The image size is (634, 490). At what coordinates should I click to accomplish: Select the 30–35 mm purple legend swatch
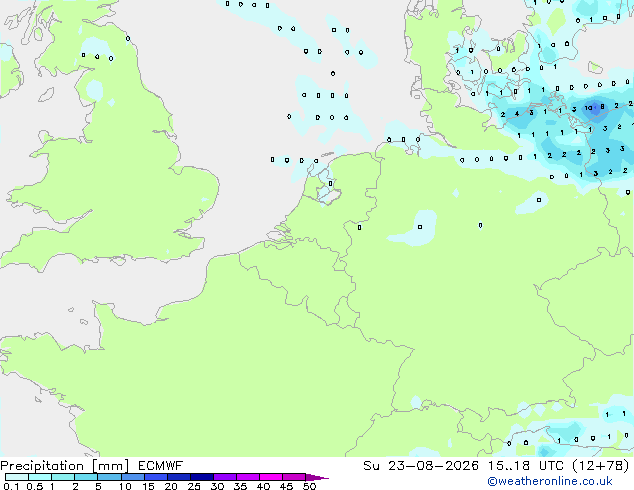coord(225,477)
